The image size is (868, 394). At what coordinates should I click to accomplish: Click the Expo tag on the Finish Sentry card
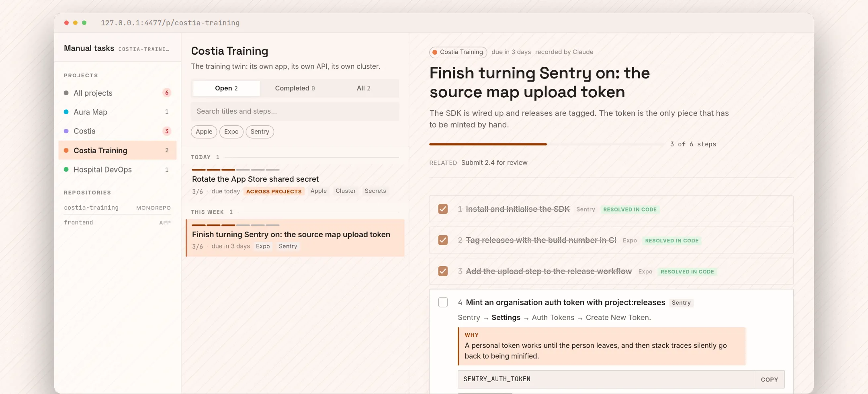[263, 246]
